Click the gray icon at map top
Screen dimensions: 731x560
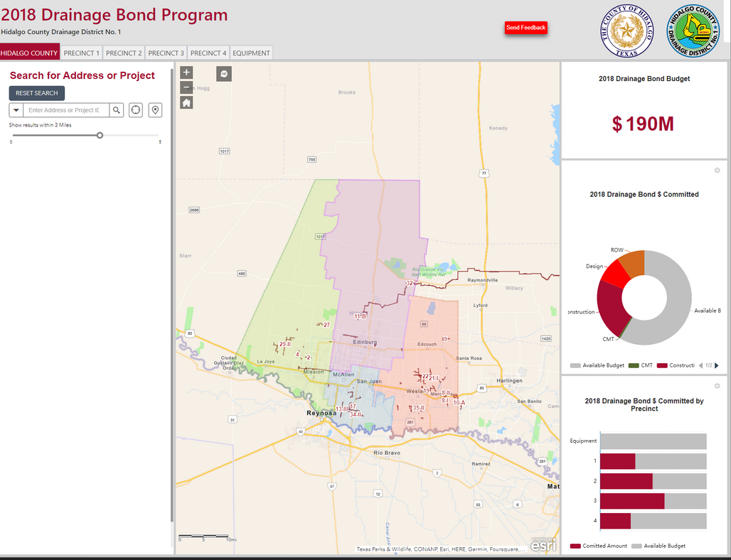[x=223, y=74]
